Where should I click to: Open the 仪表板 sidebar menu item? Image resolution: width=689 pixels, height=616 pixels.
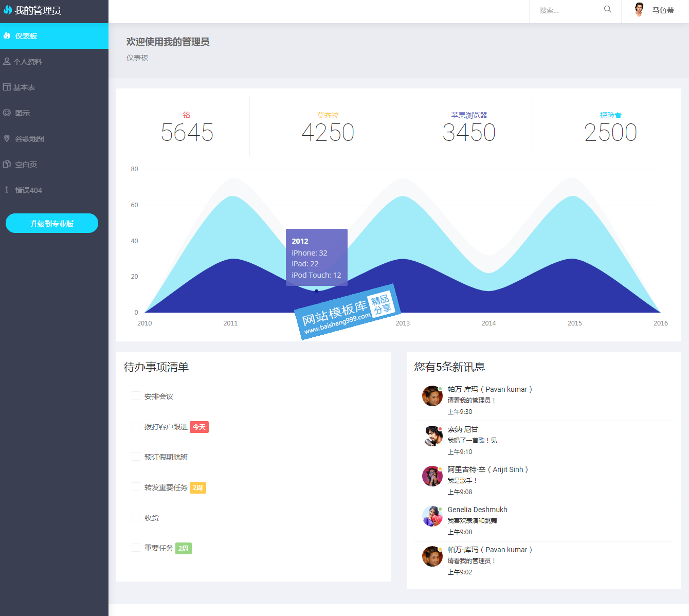(x=54, y=36)
